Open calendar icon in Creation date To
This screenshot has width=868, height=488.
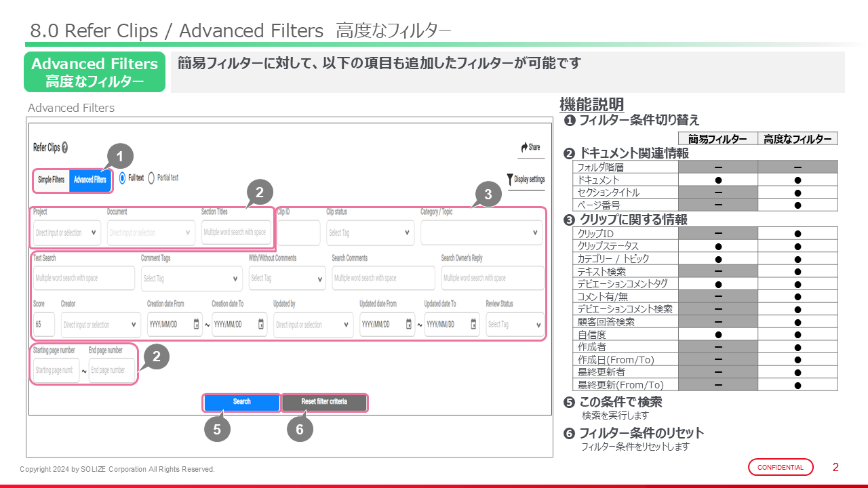[x=262, y=325]
